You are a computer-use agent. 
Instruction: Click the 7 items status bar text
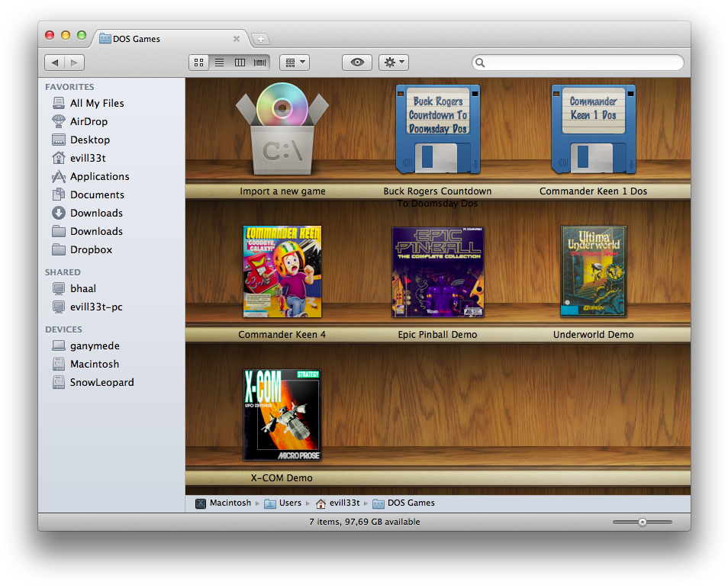(365, 522)
